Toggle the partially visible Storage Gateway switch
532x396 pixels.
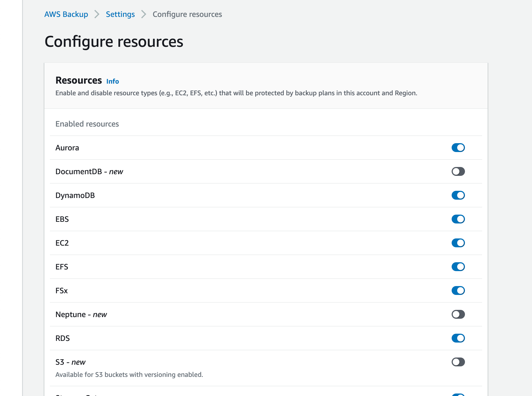458,395
